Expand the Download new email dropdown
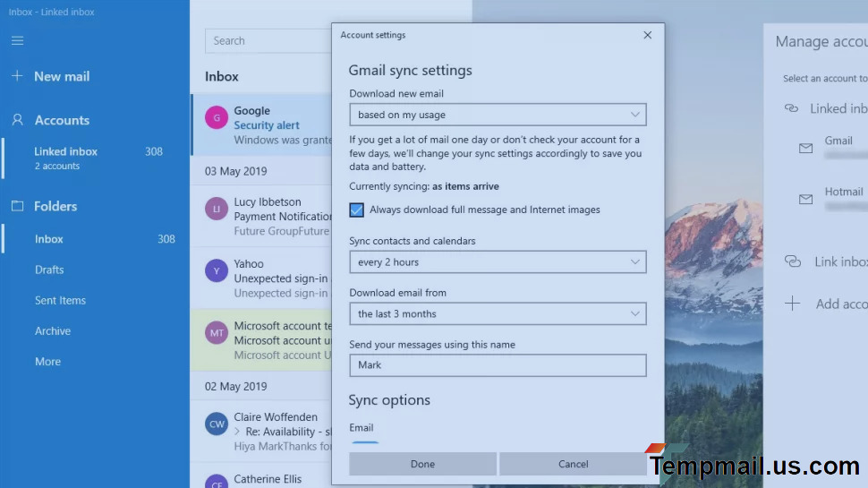Image resolution: width=868 pixels, height=488 pixels. pos(497,115)
